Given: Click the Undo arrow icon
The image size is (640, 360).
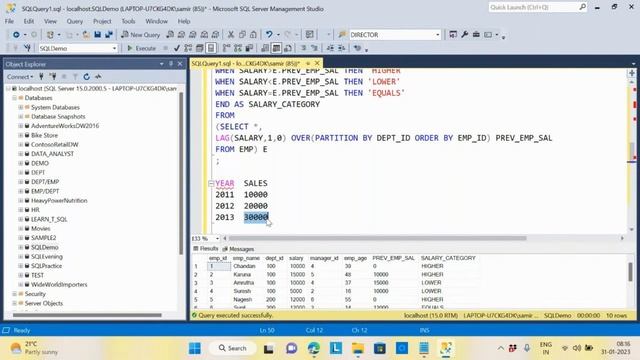Looking at the screenshot, I should click(x=269, y=35).
